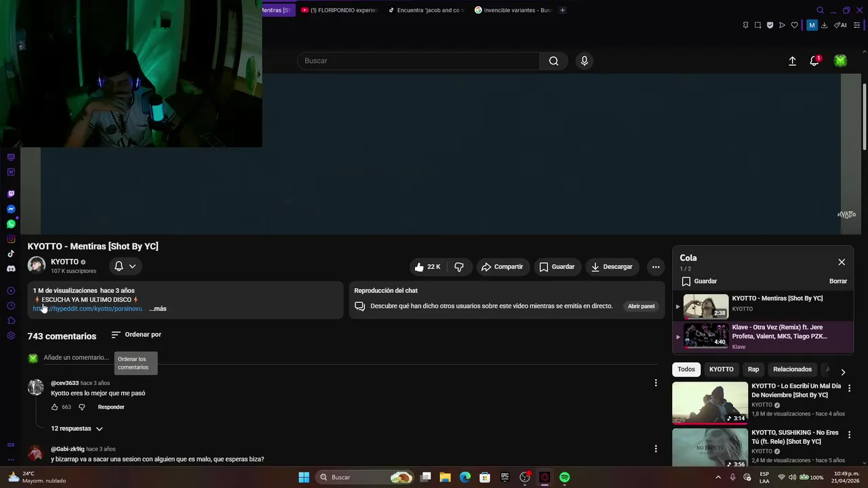The width and height of the screenshot is (868, 488).
Task: Click the YouTube search magnifier button
Action: click(x=554, y=61)
